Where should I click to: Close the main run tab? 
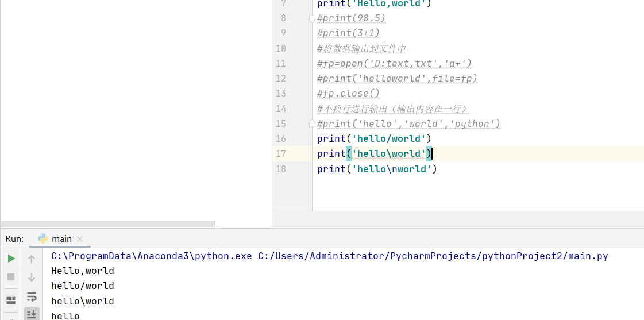(80, 239)
